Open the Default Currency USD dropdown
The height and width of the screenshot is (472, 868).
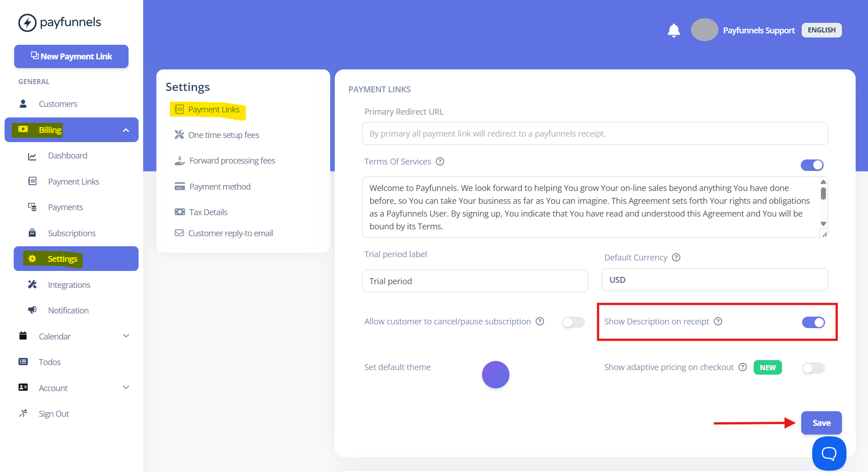715,280
